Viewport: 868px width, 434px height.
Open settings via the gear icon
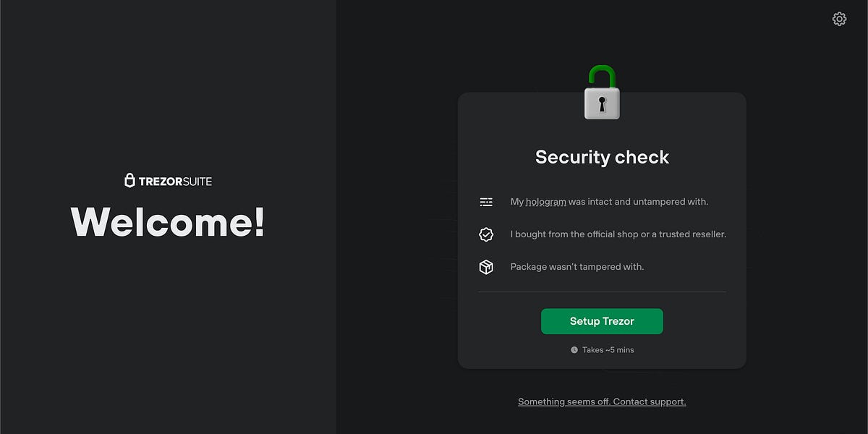[x=839, y=19]
